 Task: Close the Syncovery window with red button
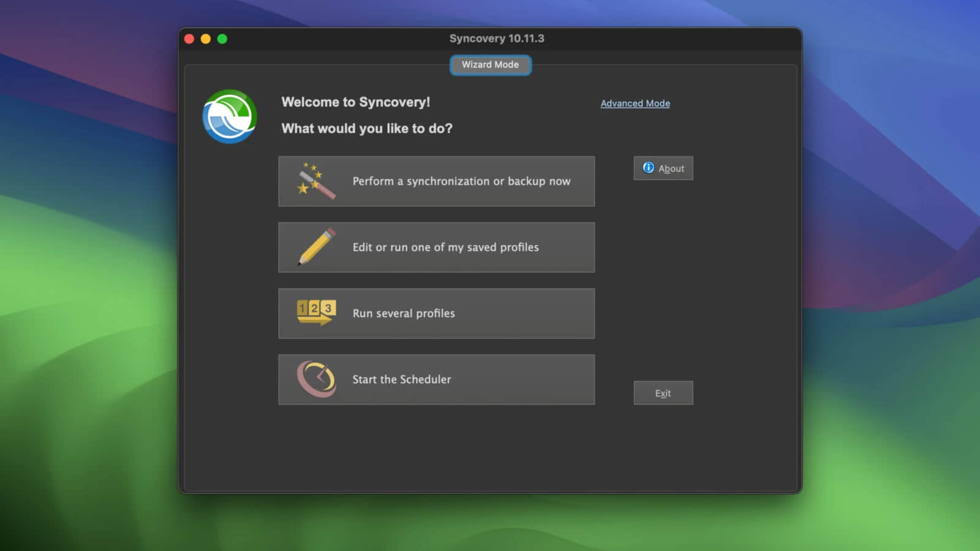click(x=189, y=39)
